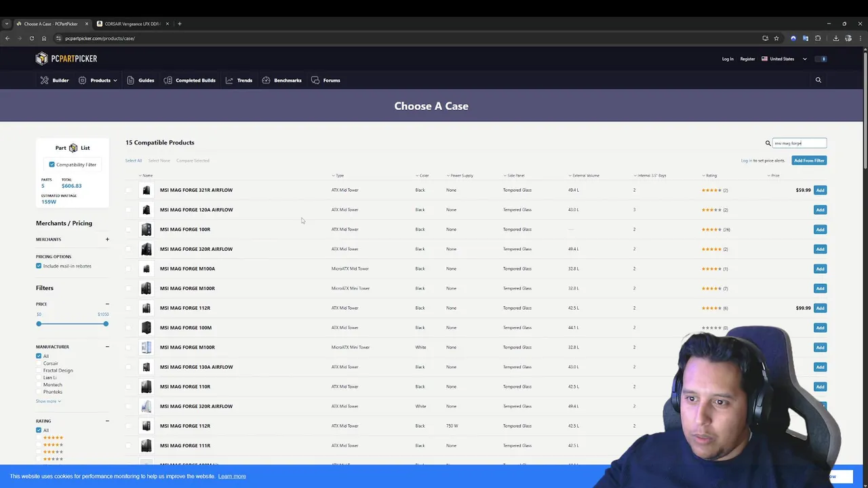
Task: Open the United States country selector
Action: [x=784, y=59]
